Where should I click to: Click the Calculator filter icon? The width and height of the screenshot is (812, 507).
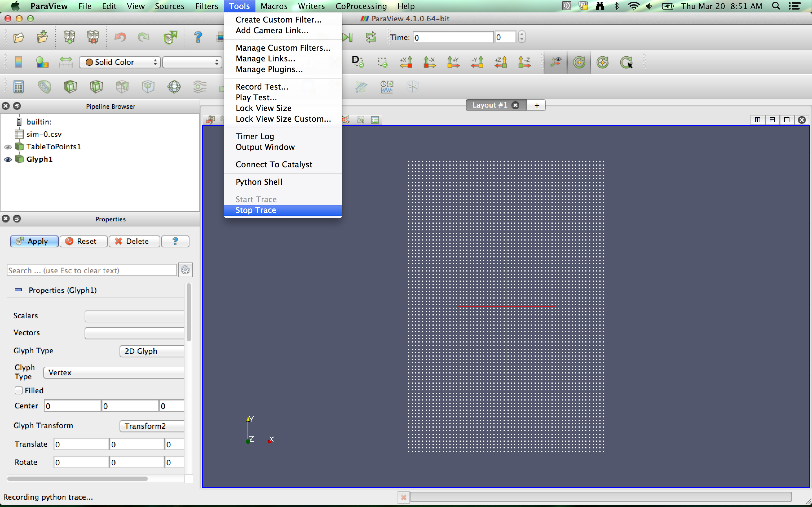(x=18, y=87)
